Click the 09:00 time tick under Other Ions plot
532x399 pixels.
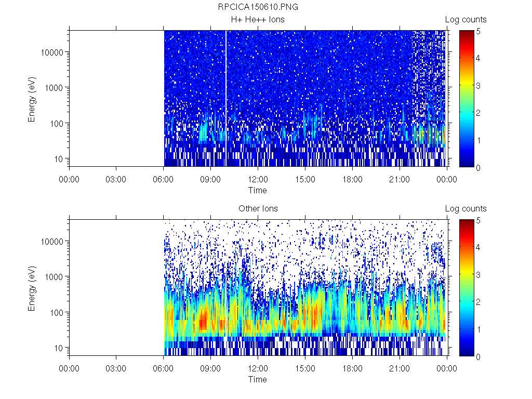pos(210,368)
